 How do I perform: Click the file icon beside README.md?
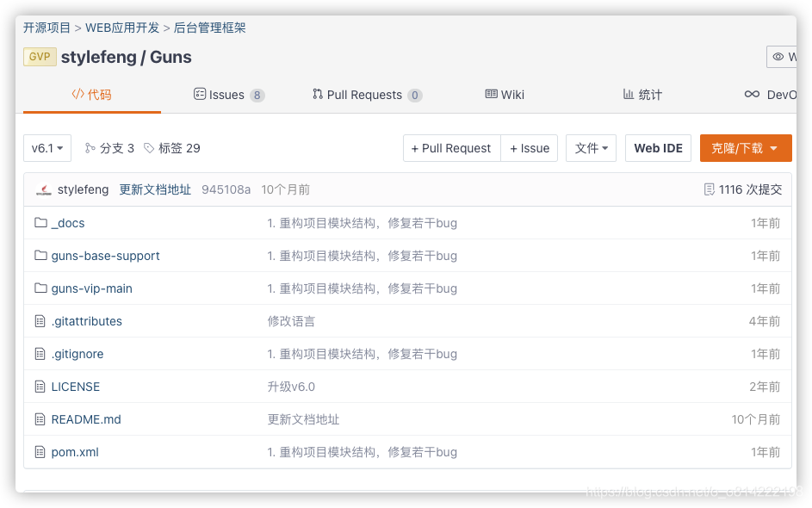click(x=40, y=419)
